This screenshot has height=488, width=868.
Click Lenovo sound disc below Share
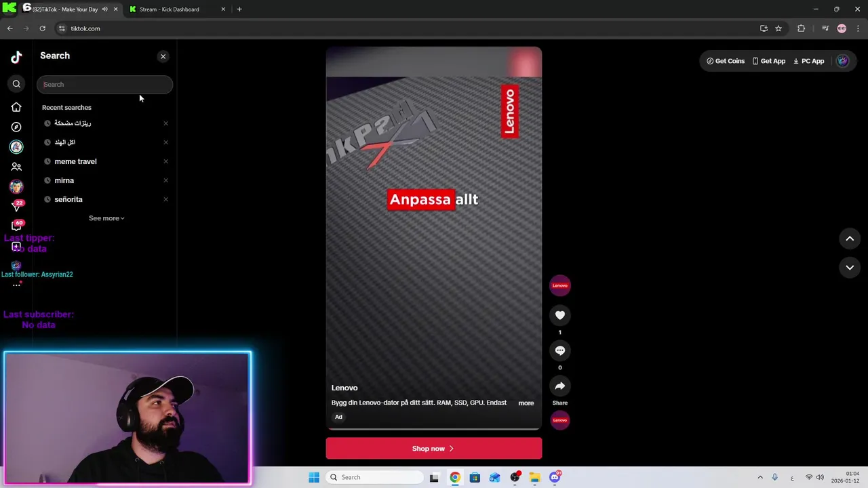click(x=559, y=420)
